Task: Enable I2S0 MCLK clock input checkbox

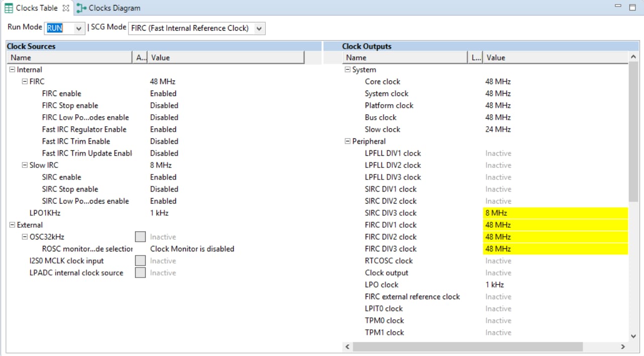Action: pyautogui.click(x=141, y=261)
